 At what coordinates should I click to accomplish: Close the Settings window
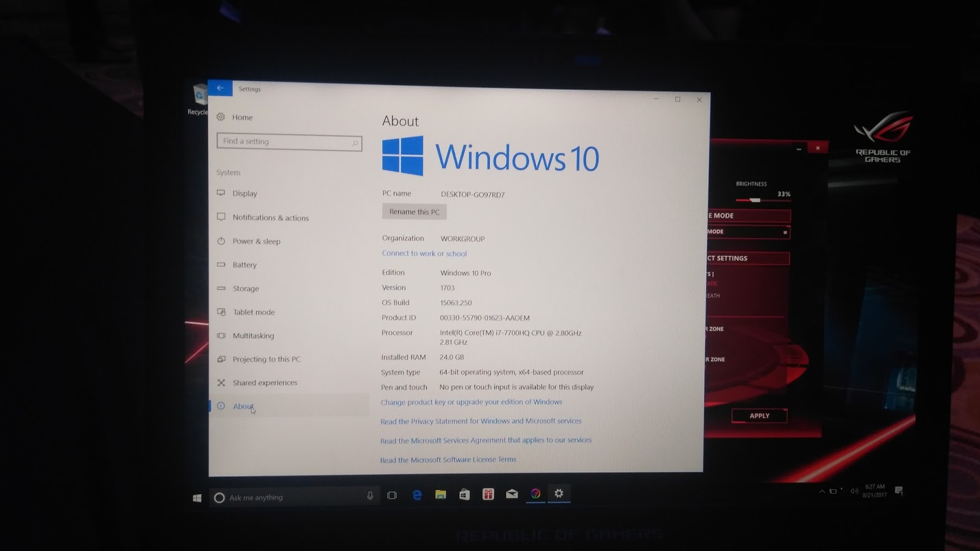[699, 100]
